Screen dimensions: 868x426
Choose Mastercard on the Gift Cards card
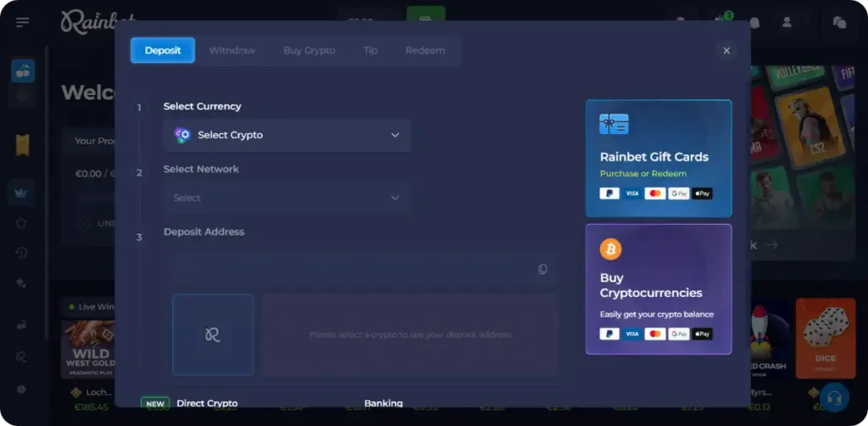click(x=655, y=193)
